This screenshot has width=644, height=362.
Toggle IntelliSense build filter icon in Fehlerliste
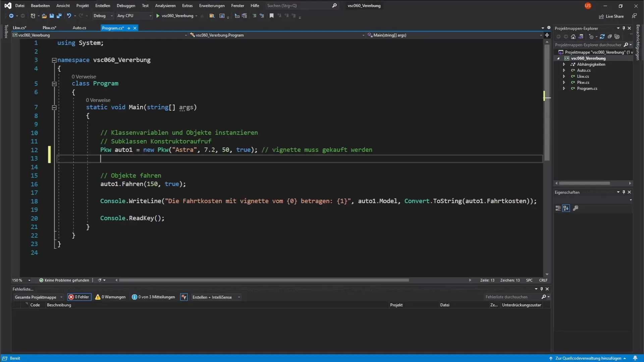point(184,297)
